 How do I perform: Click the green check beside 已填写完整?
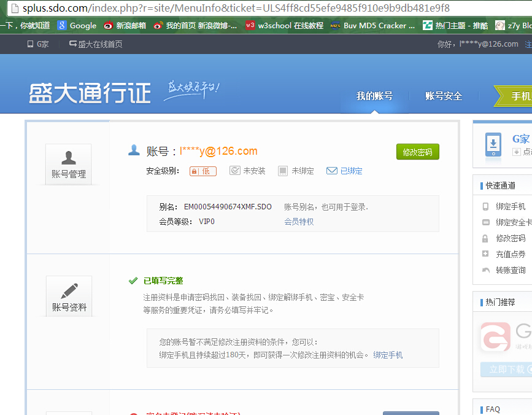[x=133, y=281]
